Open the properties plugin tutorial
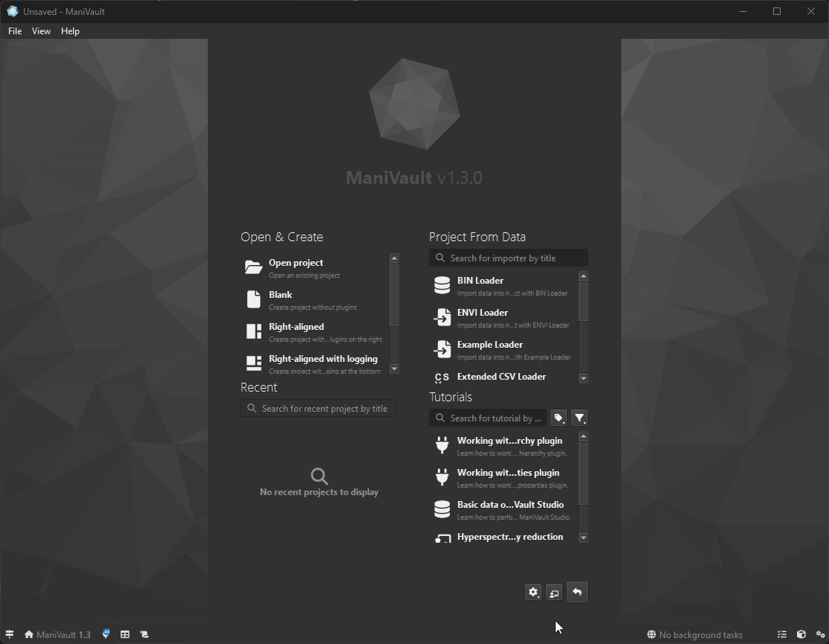 (504, 478)
